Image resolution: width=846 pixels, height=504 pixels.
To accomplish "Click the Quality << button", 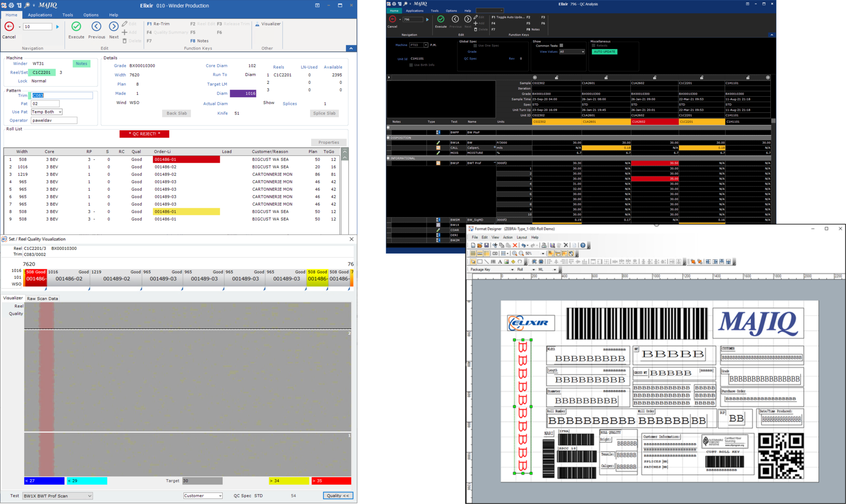I will point(338,496).
